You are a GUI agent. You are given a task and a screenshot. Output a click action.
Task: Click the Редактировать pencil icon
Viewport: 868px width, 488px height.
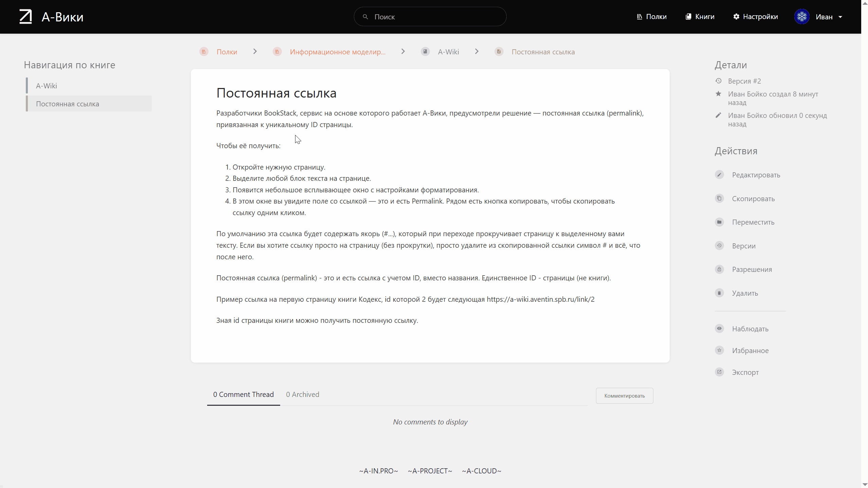[719, 175]
